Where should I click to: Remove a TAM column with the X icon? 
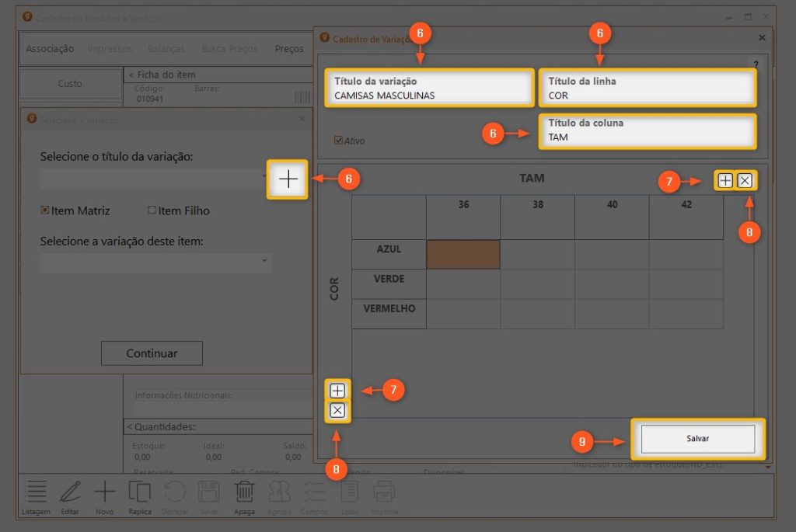[745, 180]
